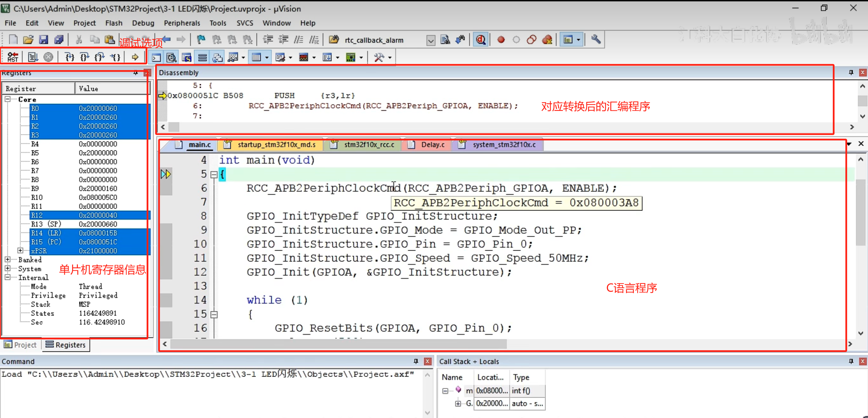Click the Step Into icon
868x418 pixels.
[x=69, y=57]
